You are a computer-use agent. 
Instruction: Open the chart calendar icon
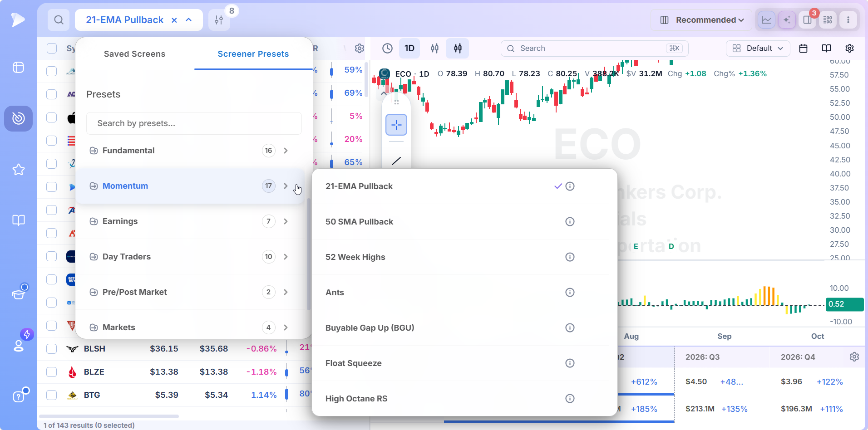803,49
